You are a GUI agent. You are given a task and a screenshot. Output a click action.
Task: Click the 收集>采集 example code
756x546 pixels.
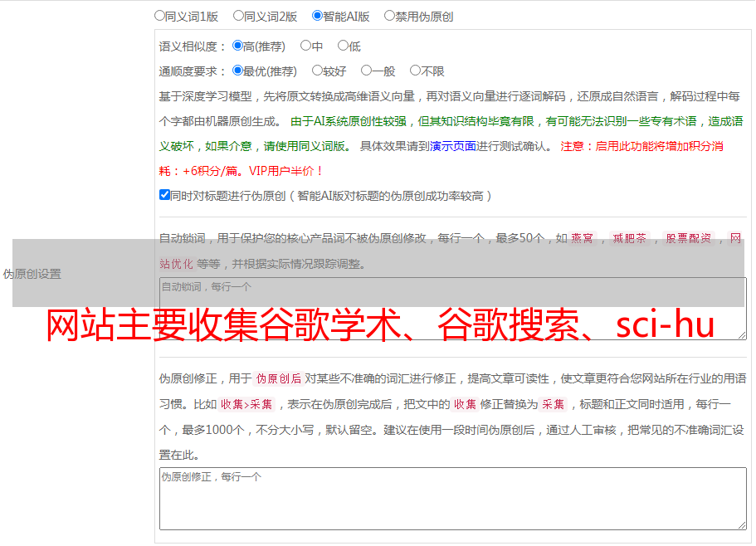(x=246, y=404)
